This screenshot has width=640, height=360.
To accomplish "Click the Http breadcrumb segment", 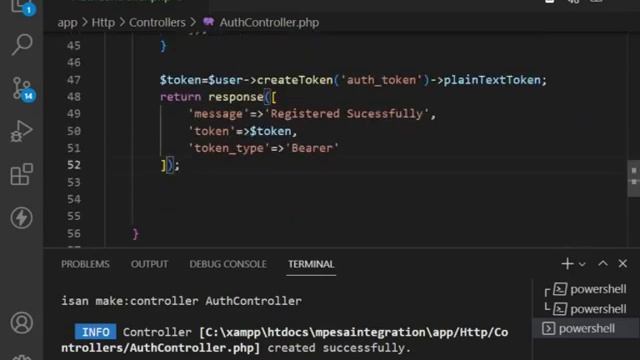I will click(103, 22).
